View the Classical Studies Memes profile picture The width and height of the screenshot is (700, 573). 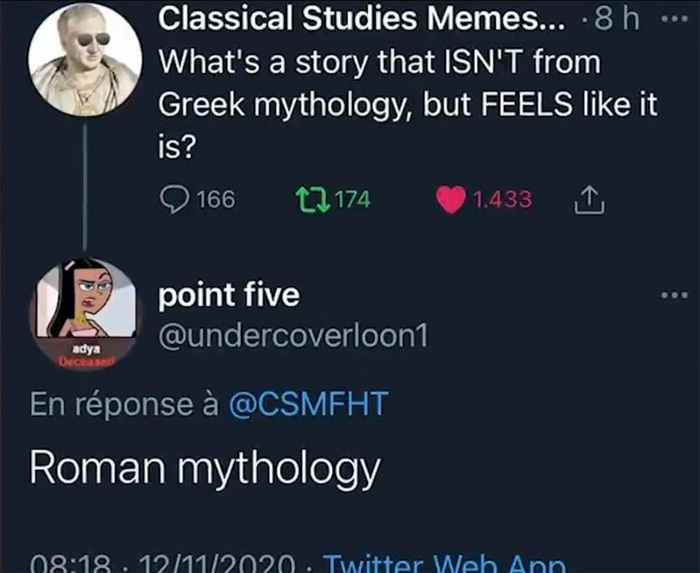pos(85,59)
